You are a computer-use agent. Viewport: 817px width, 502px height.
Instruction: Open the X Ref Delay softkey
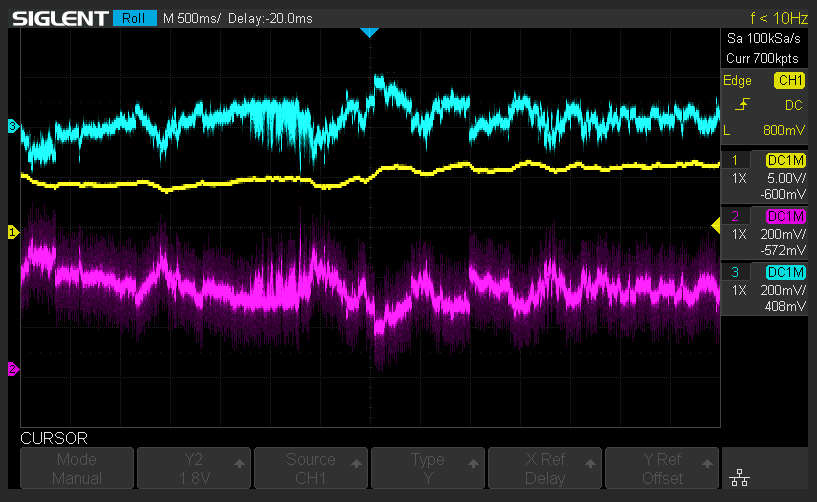coord(545,468)
